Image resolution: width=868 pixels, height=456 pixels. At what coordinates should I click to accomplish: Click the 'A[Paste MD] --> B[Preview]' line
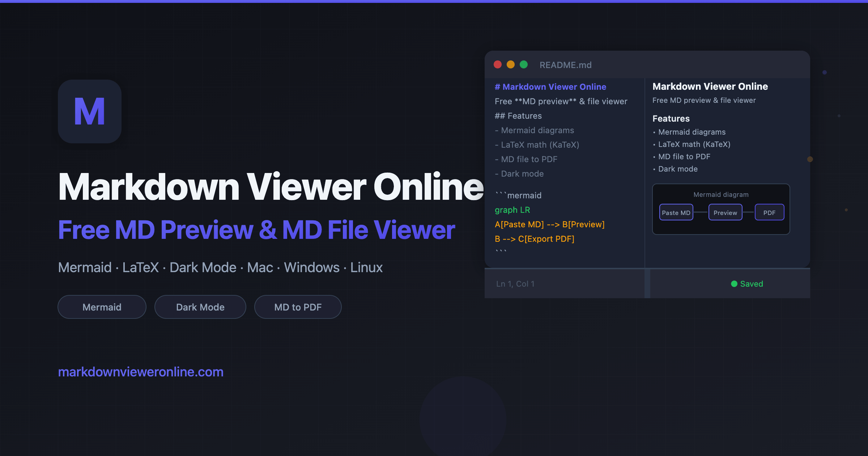(550, 224)
